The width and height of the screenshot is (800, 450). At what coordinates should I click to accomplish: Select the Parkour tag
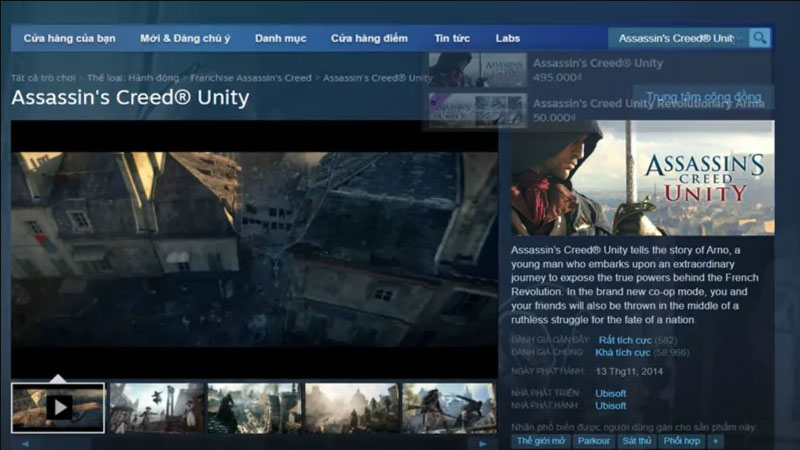593,441
